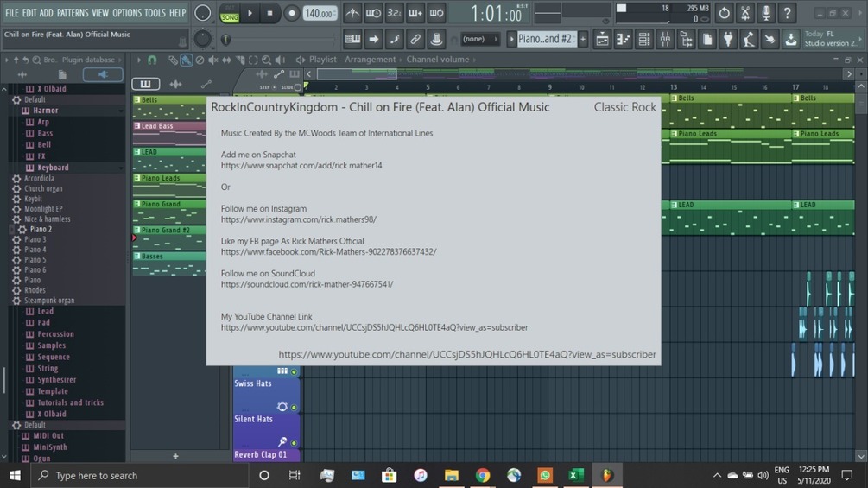Select the Select marquee tool
Screen dimensions: 868x488
click(x=253, y=60)
